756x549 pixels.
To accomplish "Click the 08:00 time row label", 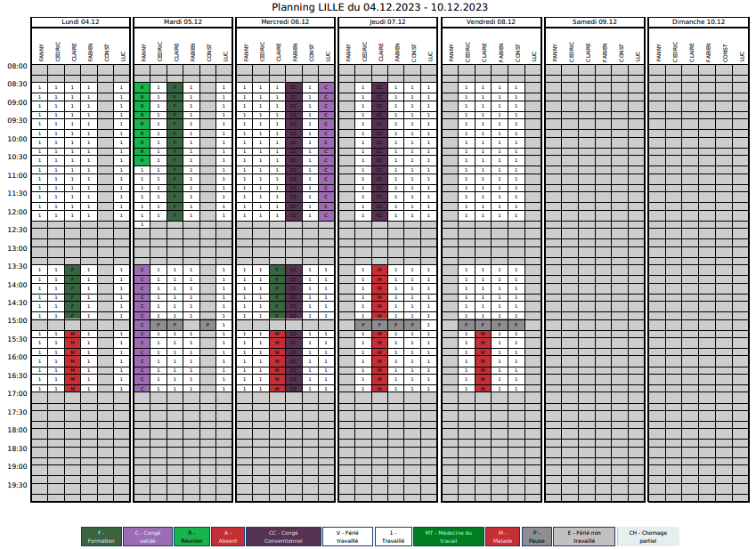I will pos(17,66).
